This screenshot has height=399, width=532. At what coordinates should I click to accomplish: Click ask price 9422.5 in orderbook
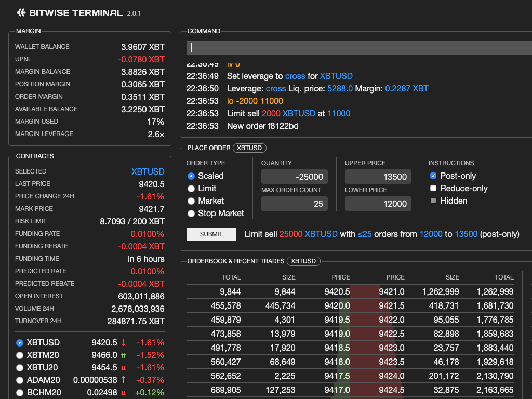click(392, 334)
